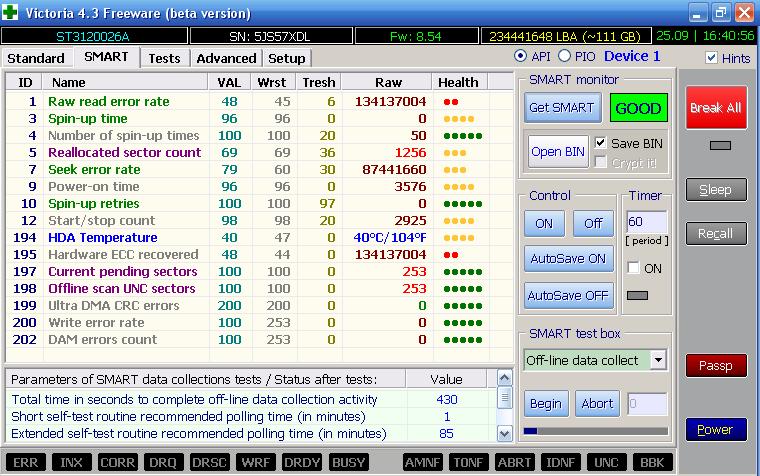
Task: Click the UNC error indicator
Action: pos(606,462)
